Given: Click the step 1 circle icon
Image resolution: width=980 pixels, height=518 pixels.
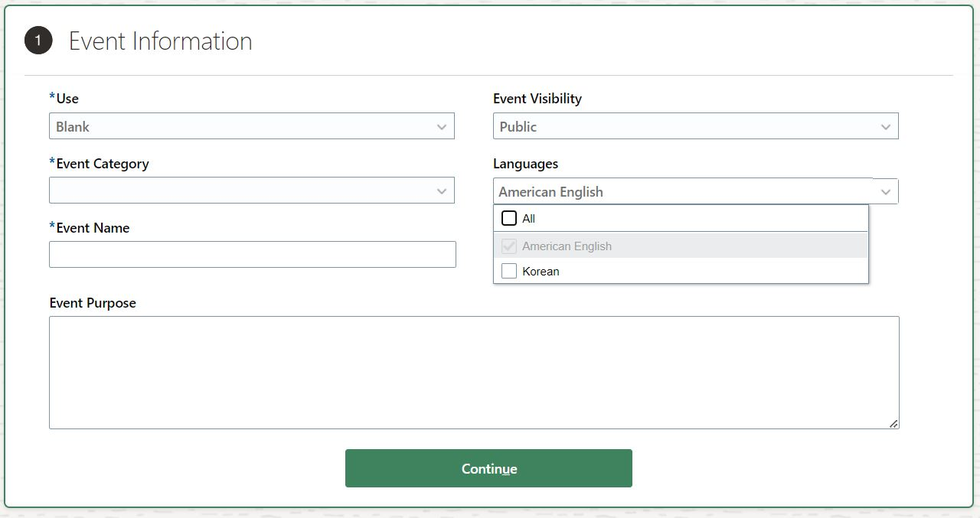Looking at the screenshot, I should (38, 41).
